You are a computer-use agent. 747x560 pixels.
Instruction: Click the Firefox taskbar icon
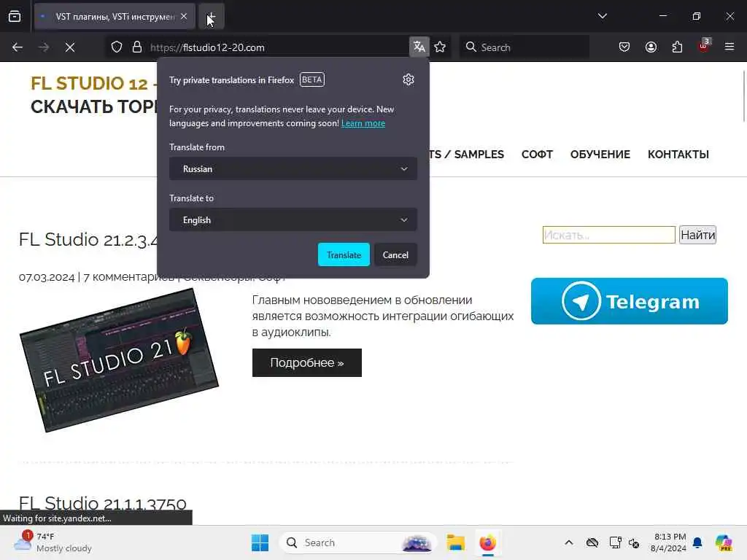(x=487, y=542)
